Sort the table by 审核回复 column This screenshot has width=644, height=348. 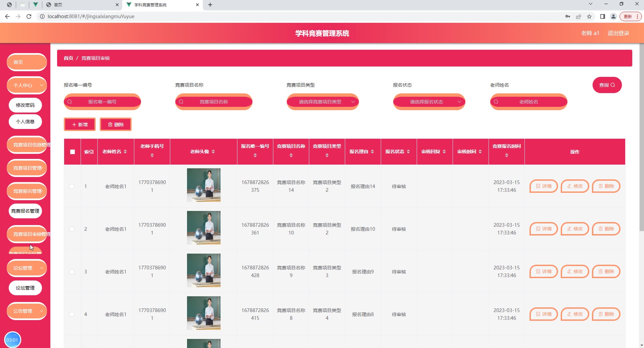tap(444, 152)
